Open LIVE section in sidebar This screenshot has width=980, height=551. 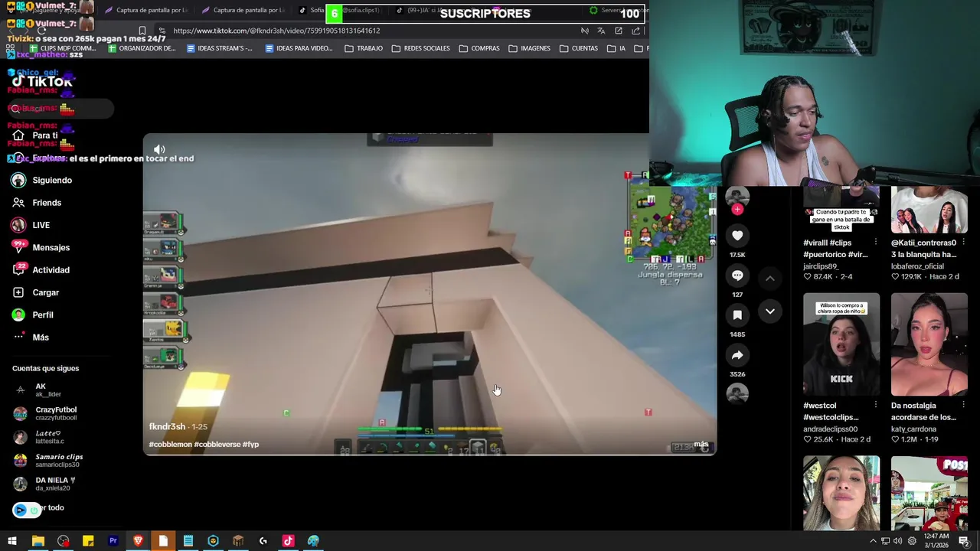41,225
